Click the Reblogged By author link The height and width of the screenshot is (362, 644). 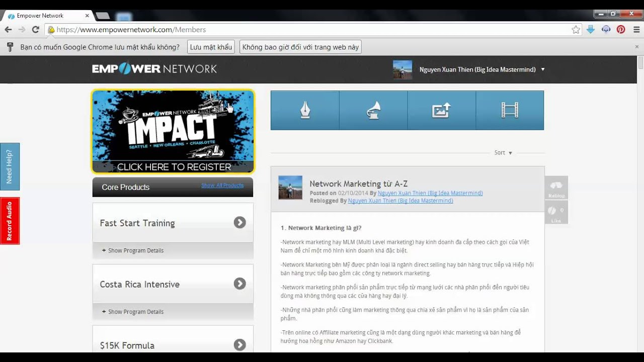tap(400, 201)
